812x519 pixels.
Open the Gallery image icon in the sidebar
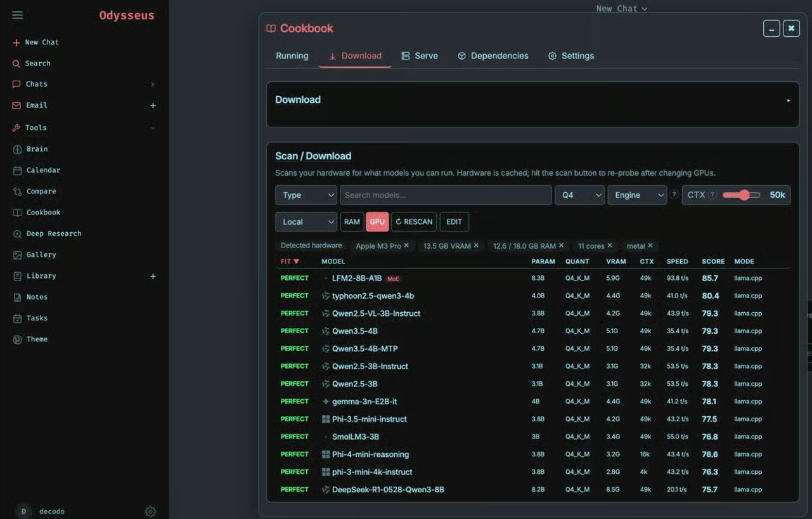coord(17,255)
